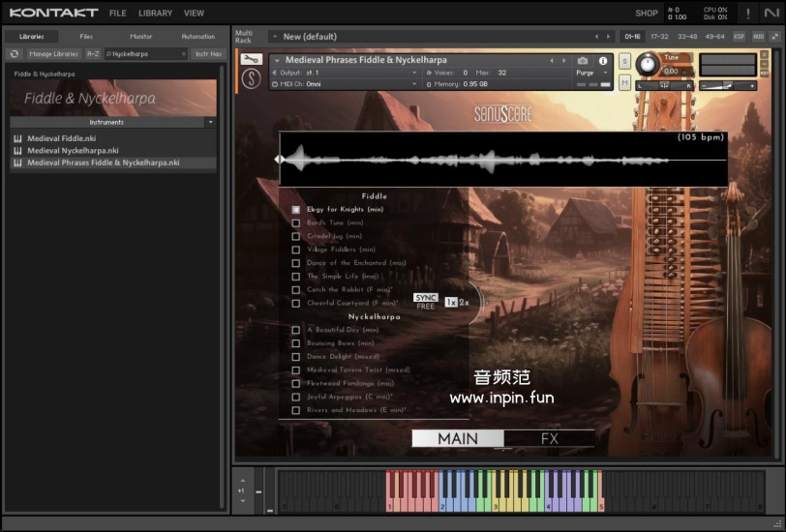
Task: Mute the instrument with M button
Action: click(624, 82)
